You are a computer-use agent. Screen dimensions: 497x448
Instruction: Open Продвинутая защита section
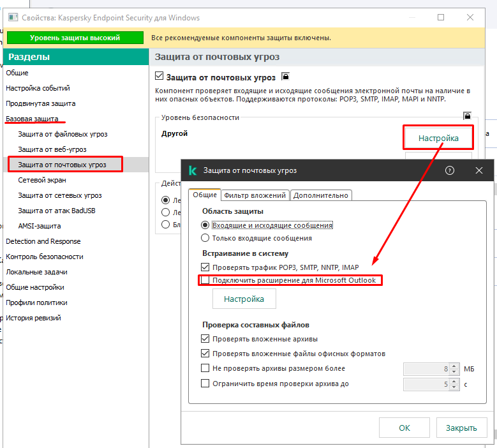[x=41, y=103]
